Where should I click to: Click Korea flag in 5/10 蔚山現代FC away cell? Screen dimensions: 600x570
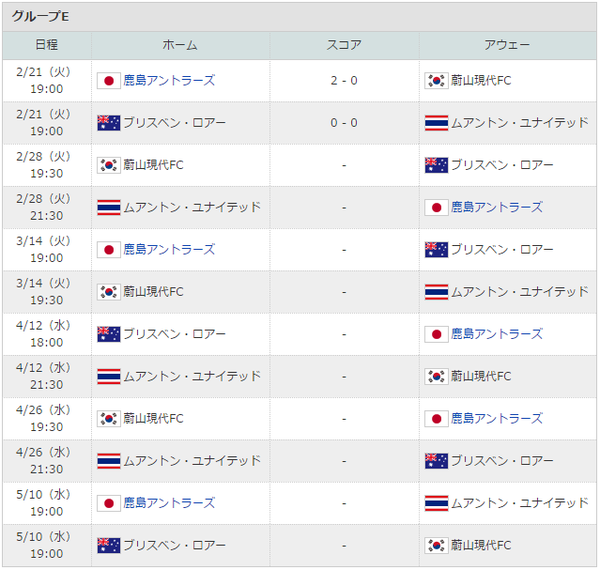[x=436, y=546]
